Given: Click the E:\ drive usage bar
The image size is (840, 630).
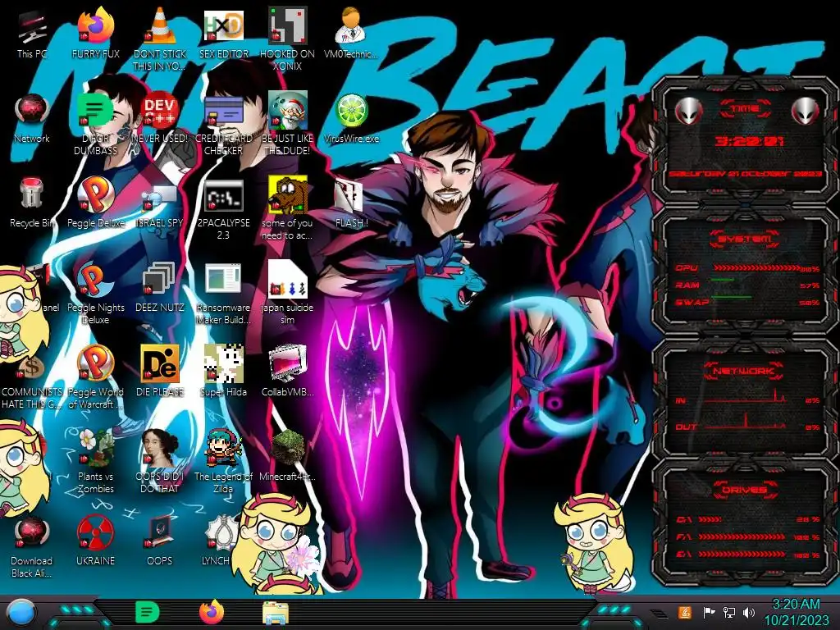Looking at the screenshot, I should (x=742, y=555).
